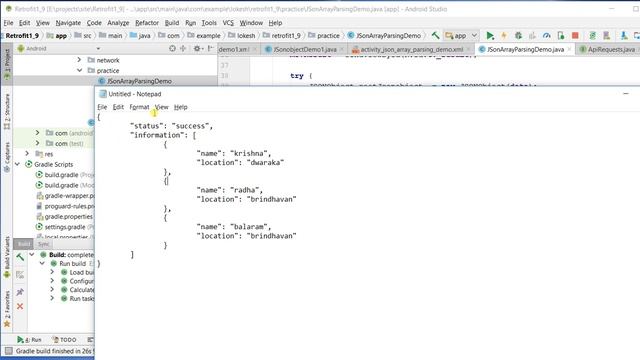This screenshot has height=360, width=640.
Task: Select settings.gradle in Gradle Scripts
Action: [x=65, y=227]
